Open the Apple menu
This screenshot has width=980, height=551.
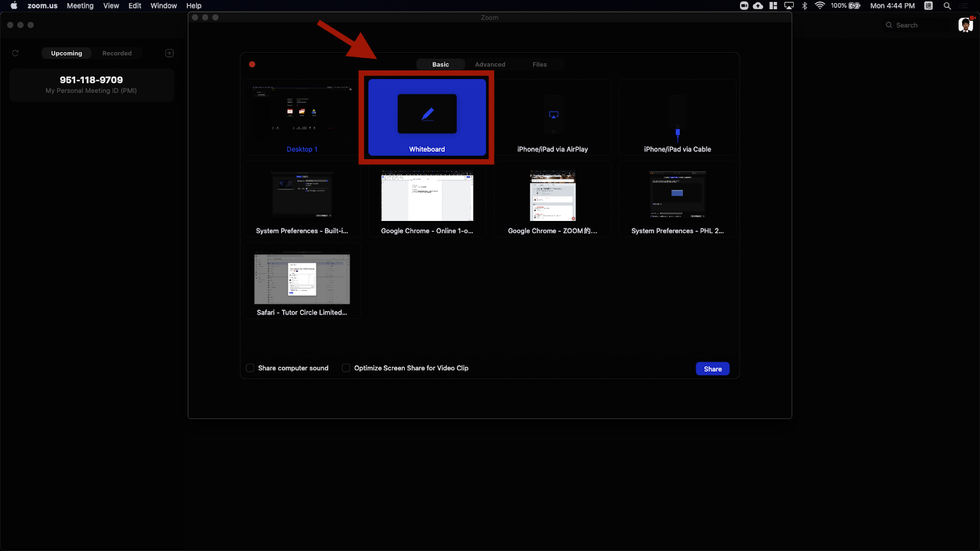click(x=13, y=6)
